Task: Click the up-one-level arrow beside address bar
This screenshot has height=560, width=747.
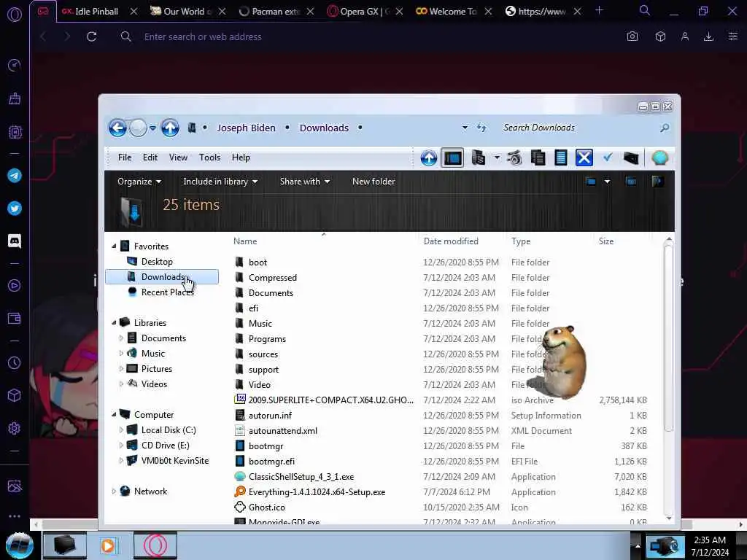Action: pyautogui.click(x=170, y=128)
